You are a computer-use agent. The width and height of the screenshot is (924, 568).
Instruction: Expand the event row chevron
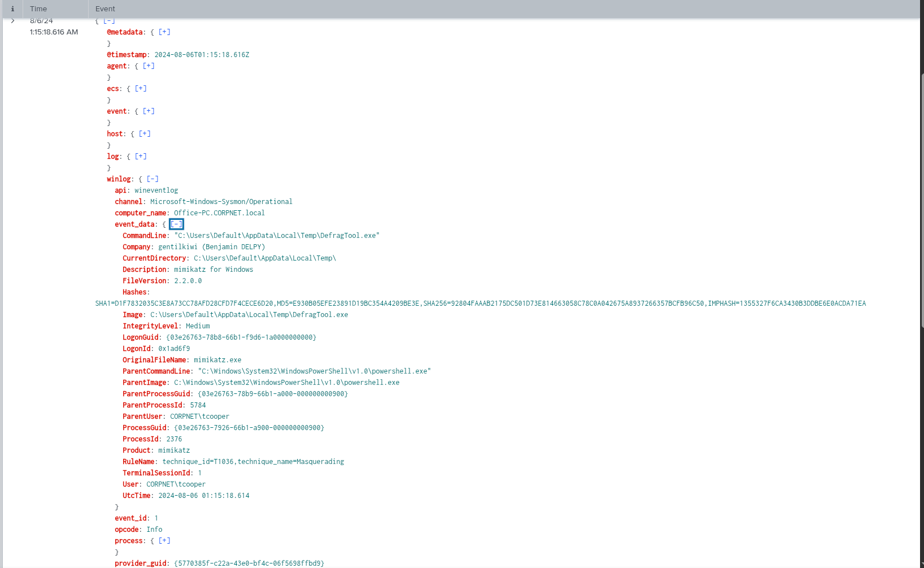point(12,21)
